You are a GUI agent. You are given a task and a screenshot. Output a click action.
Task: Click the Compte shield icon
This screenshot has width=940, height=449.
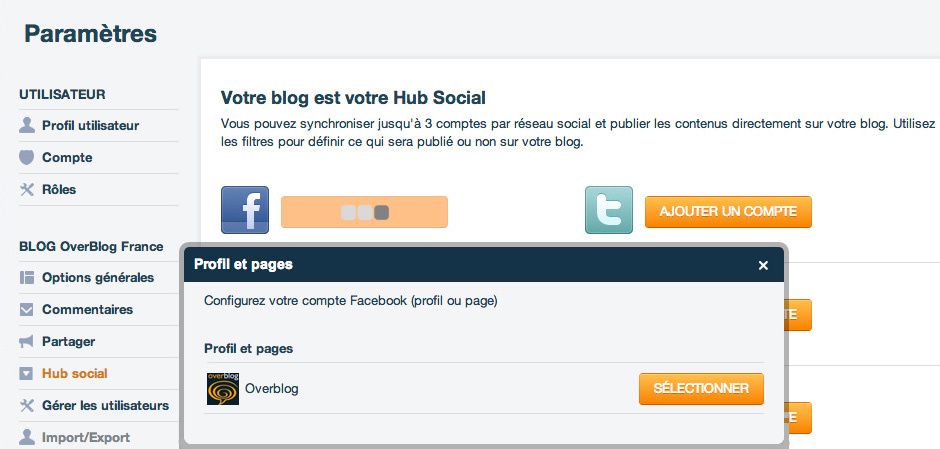click(26, 158)
